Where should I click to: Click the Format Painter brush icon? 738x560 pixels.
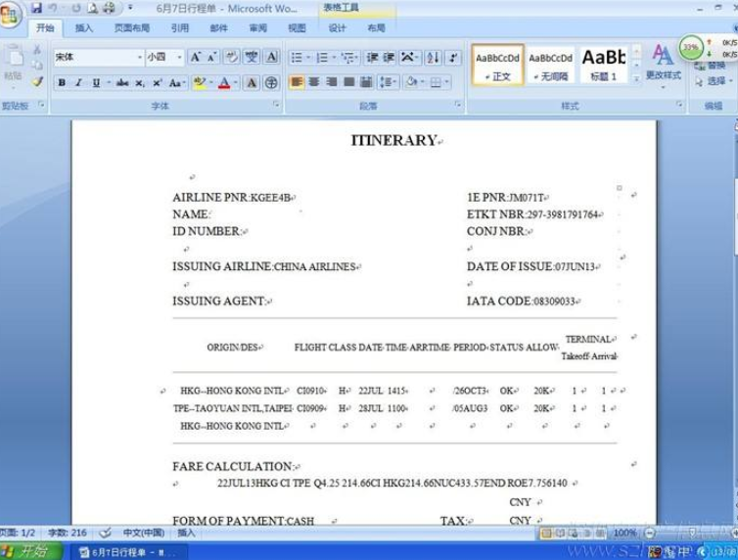[37, 81]
